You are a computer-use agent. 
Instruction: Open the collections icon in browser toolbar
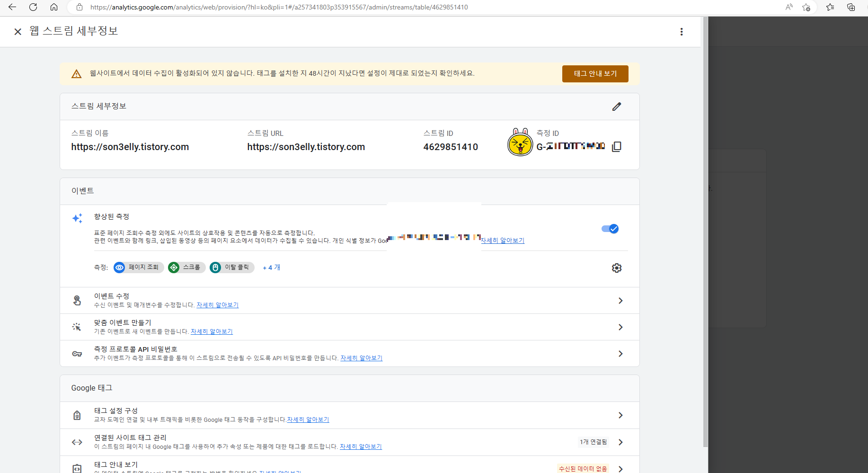(851, 7)
